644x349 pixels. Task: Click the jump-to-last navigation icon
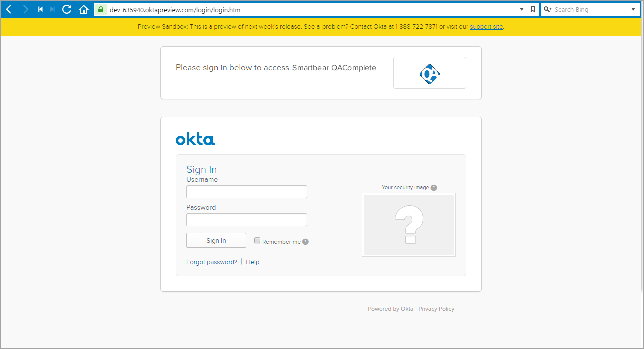(x=52, y=9)
